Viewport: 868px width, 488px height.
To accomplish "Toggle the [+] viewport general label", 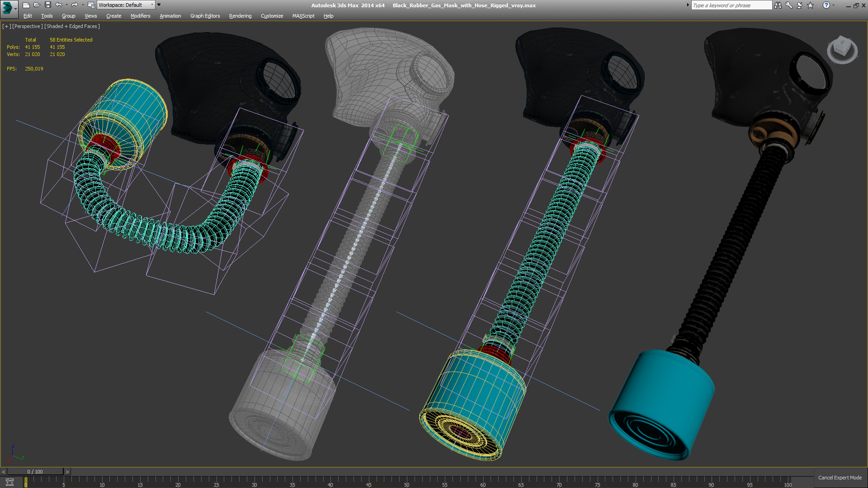I will 6,26.
